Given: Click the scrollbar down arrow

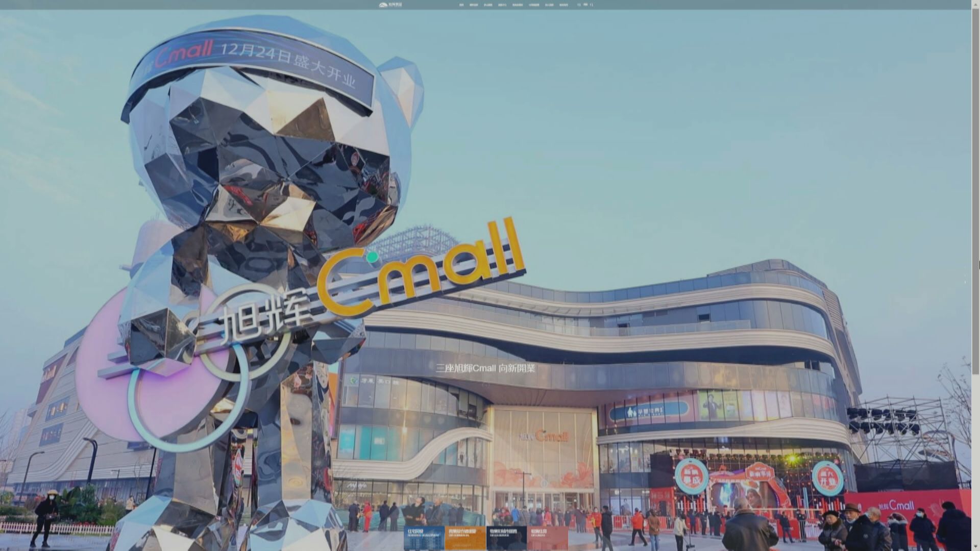Looking at the screenshot, I should pyautogui.click(x=975, y=547).
